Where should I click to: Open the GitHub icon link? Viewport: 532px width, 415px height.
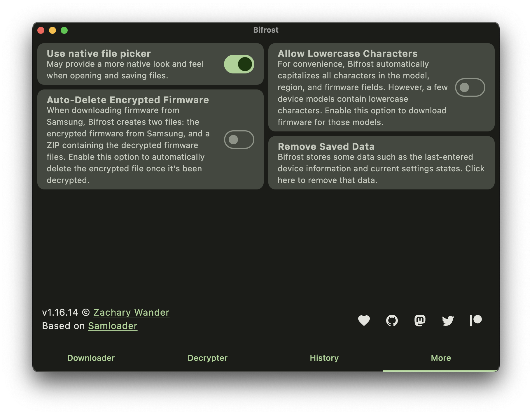tap(392, 321)
